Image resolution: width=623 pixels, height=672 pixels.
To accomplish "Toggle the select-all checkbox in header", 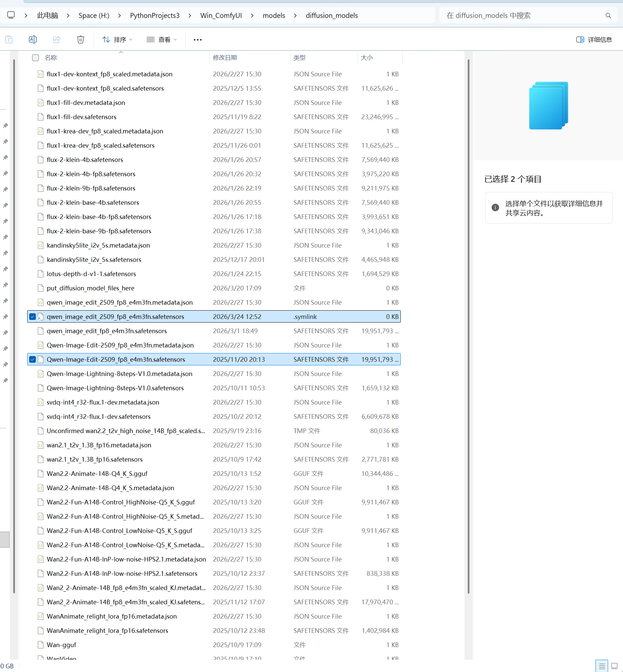I will pyautogui.click(x=35, y=58).
